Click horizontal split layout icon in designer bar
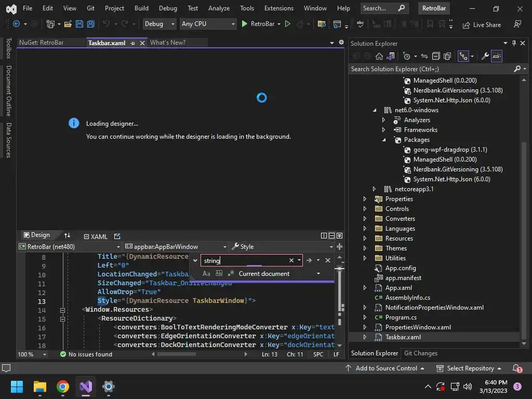The width and height of the screenshot is (532, 399). coord(331,235)
